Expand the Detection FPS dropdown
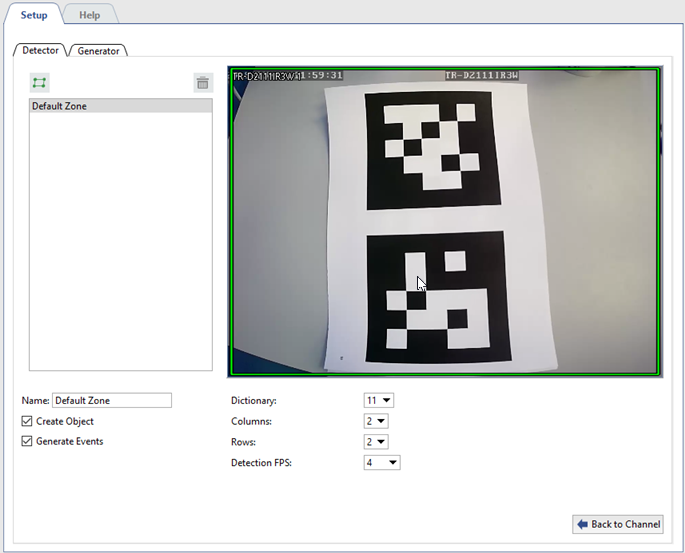The width and height of the screenshot is (685, 553). click(381, 462)
